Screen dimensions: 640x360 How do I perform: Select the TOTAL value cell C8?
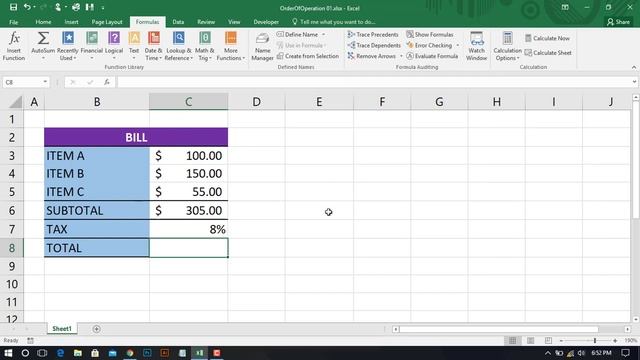pyautogui.click(x=189, y=248)
